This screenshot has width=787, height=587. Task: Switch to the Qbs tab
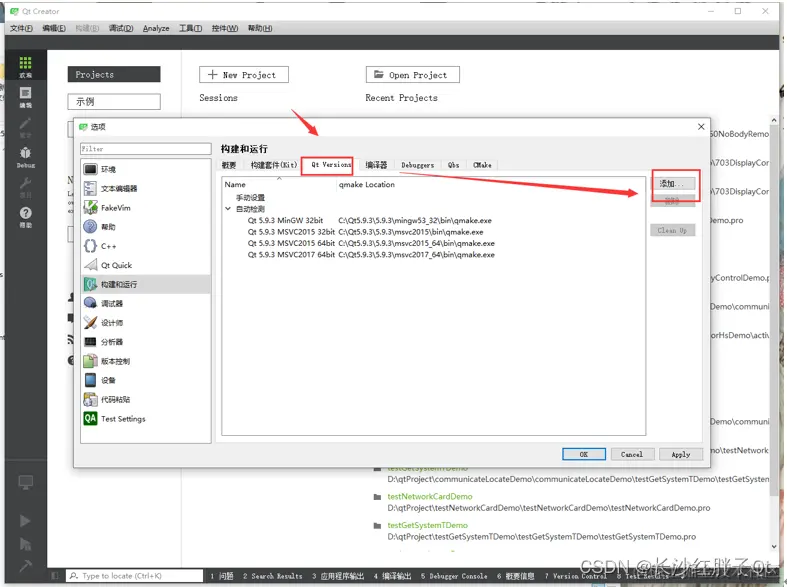[x=454, y=165]
